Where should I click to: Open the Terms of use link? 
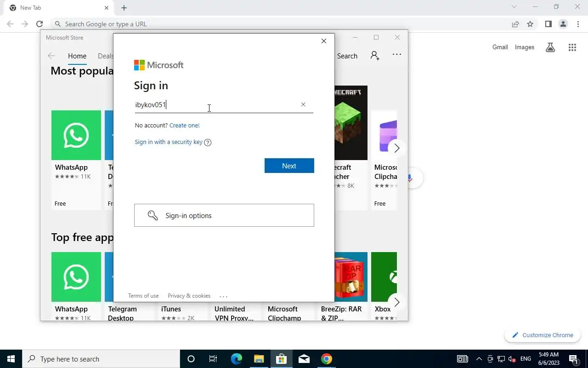143,296
